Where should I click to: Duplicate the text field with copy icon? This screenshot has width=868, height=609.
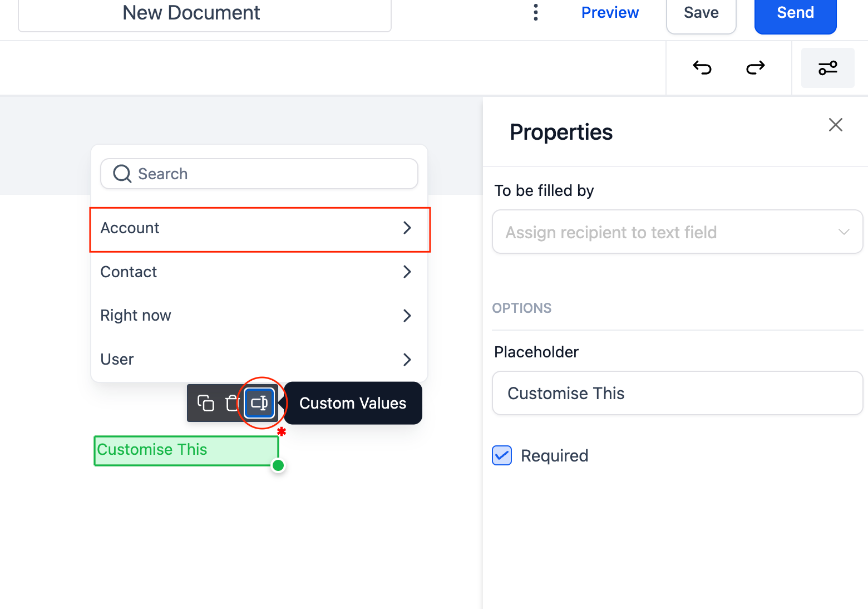point(206,403)
